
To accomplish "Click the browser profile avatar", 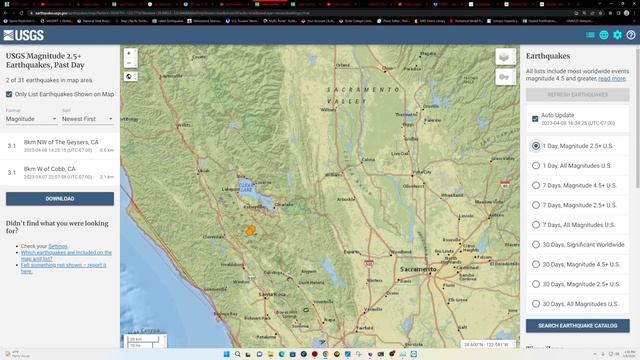I will point(627,13).
